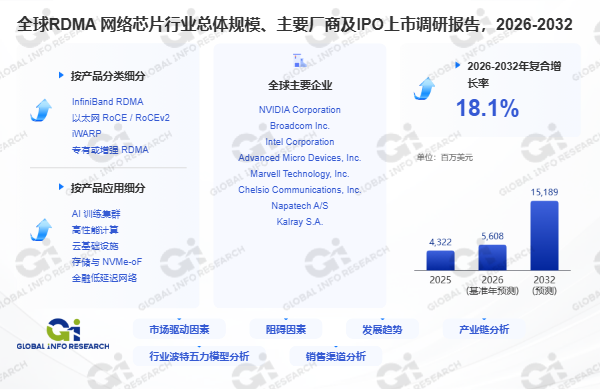Image resolution: width=600 pixels, height=390 pixels.
Task: Click the blue curved arrow beside 高性能计算 list
Action: pos(41,230)
